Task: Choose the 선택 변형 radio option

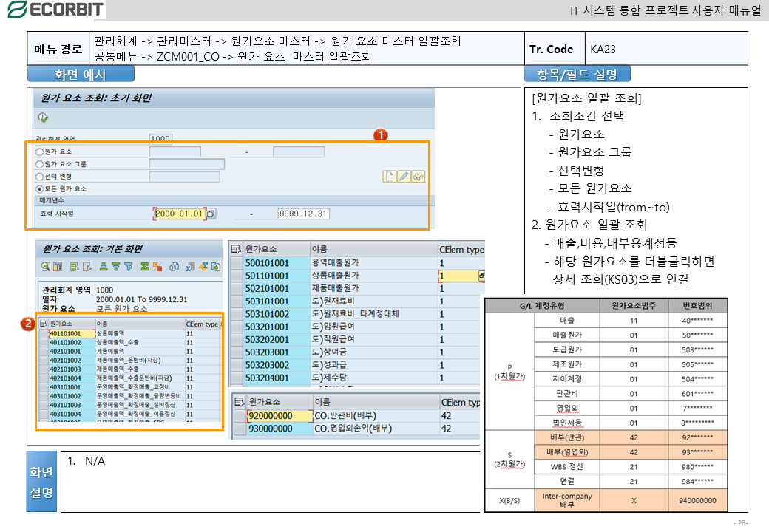Action: 40,177
